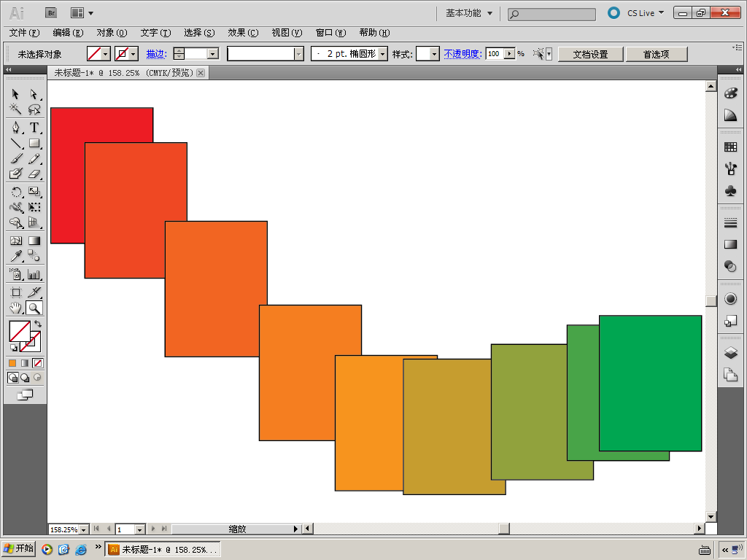Reset default fill and stroke

13,348
